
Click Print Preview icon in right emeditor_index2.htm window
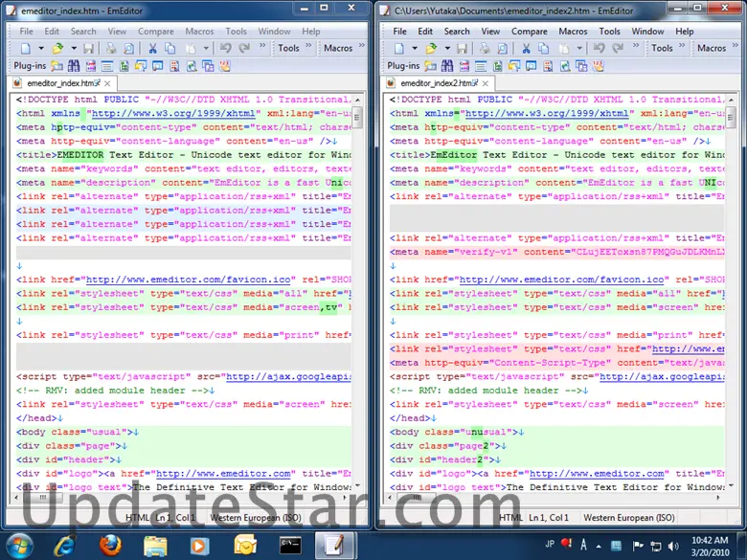click(x=502, y=48)
